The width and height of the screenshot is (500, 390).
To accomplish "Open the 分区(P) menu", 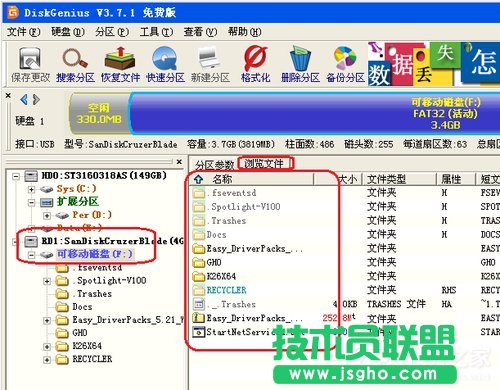I will coord(112,32).
